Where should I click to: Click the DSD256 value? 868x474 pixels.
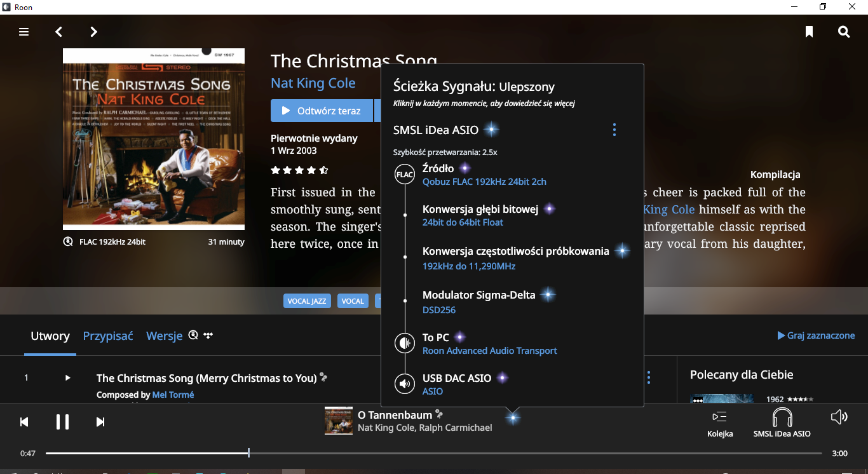click(439, 310)
